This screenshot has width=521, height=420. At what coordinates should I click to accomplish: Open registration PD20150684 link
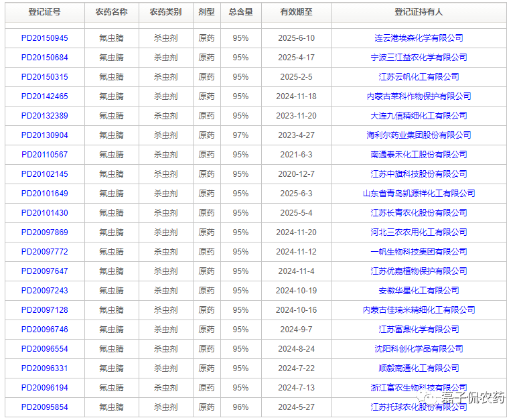pos(44,58)
